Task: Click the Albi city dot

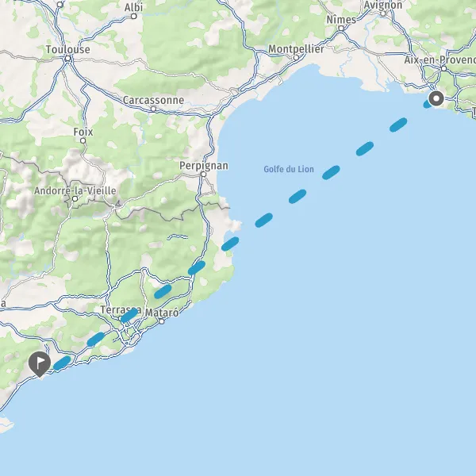Action: [x=133, y=16]
